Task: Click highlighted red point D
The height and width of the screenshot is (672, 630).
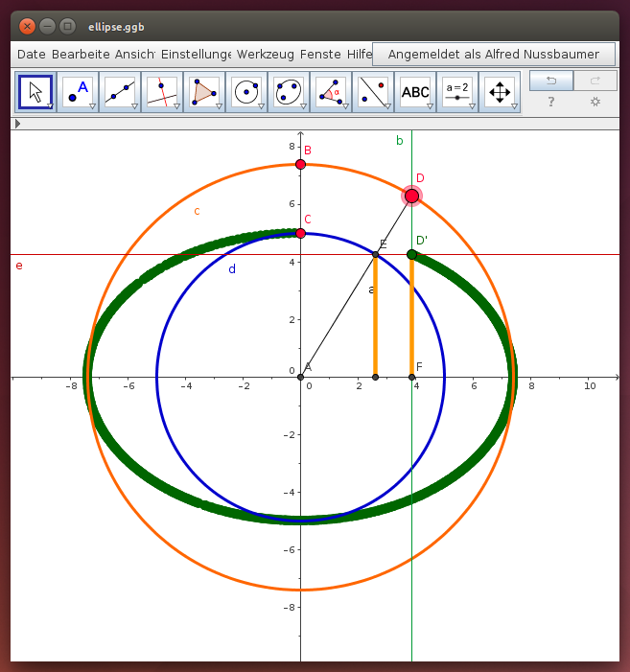Action: [x=411, y=196]
